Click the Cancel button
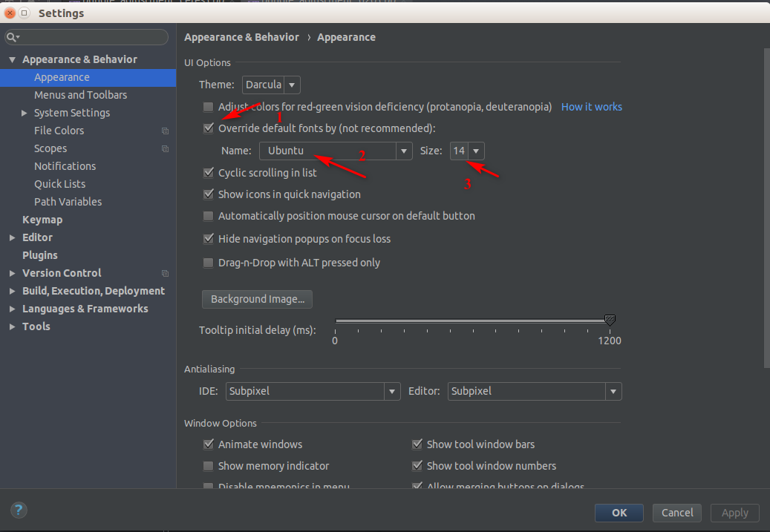The image size is (770, 532). click(x=676, y=513)
